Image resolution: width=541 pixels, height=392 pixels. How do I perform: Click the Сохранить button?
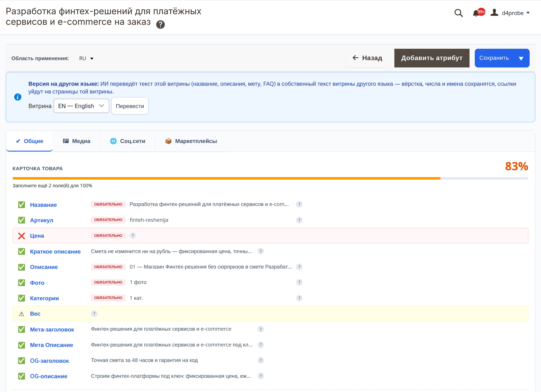pyautogui.click(x=494, y=58)
